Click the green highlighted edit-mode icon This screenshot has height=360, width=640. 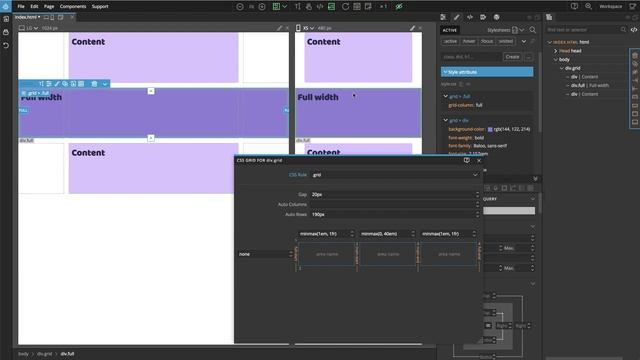point(331,7)
